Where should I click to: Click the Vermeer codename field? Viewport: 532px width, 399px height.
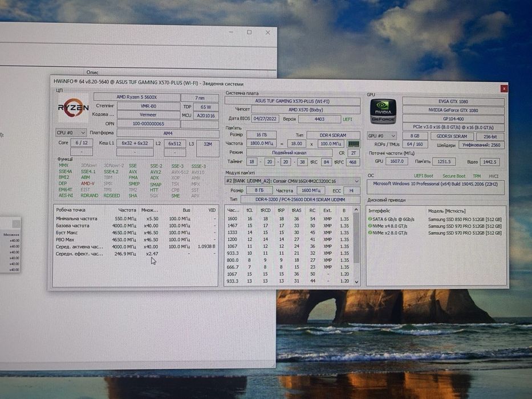click(x=148, y=115)
